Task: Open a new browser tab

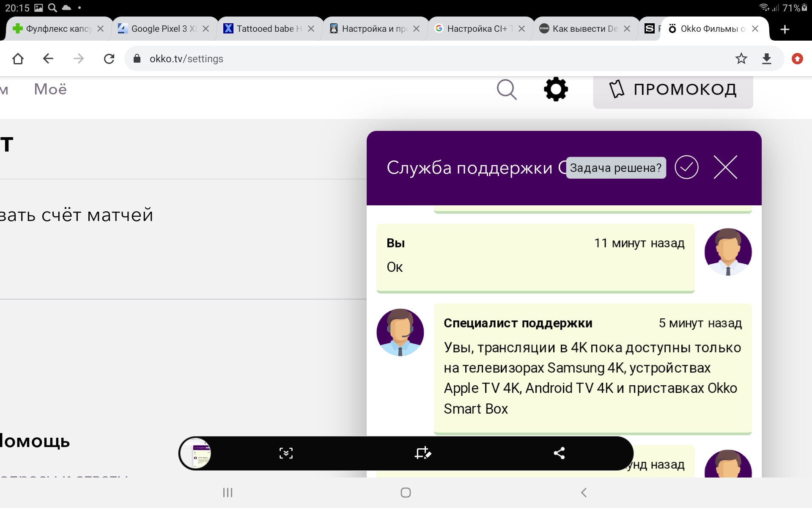Action: 785,29
